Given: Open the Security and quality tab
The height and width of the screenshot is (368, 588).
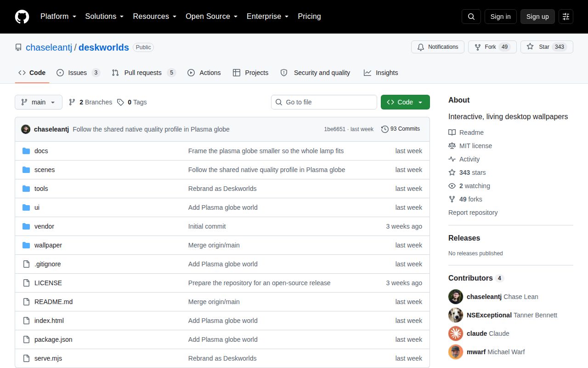Looking at the screenshot, I should coord(315,73).
